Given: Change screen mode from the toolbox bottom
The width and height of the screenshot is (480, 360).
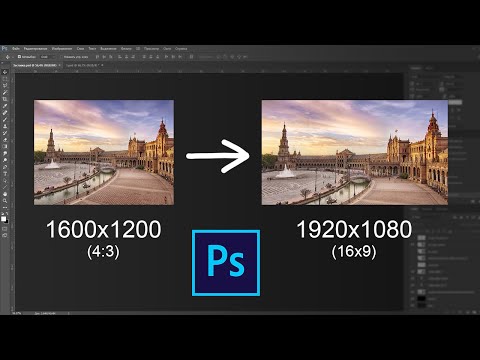Looking at the screenshot, I should (x=5, y=235).
